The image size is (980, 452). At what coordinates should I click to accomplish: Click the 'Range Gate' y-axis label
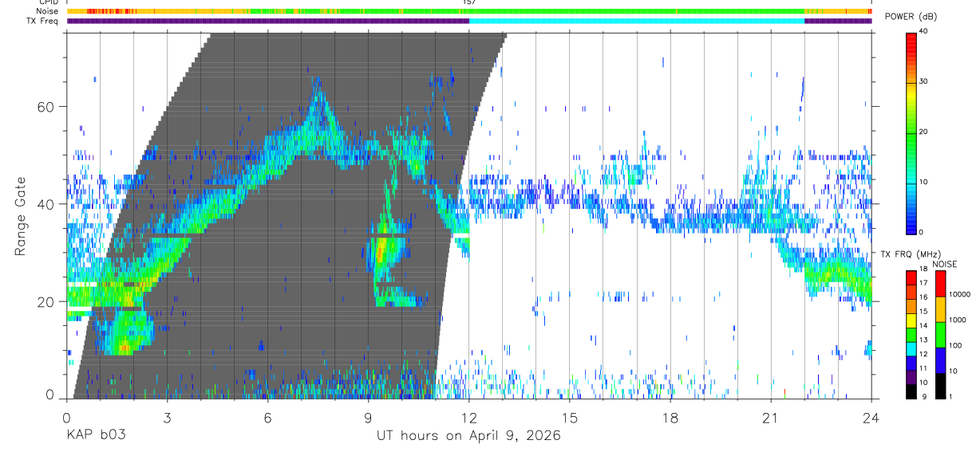pos(21,217)
